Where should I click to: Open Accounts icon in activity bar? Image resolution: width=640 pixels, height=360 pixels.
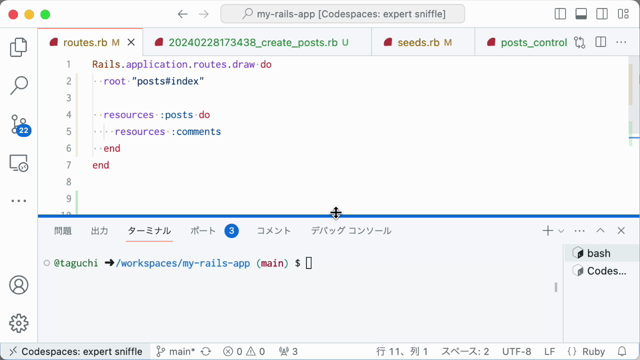[x=19, y=284]
